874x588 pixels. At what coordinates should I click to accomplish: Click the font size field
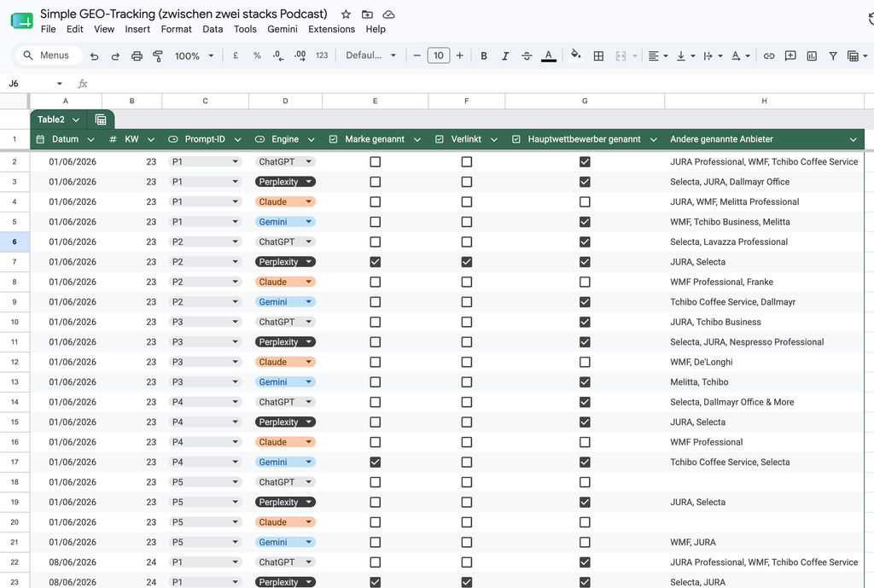439,55
